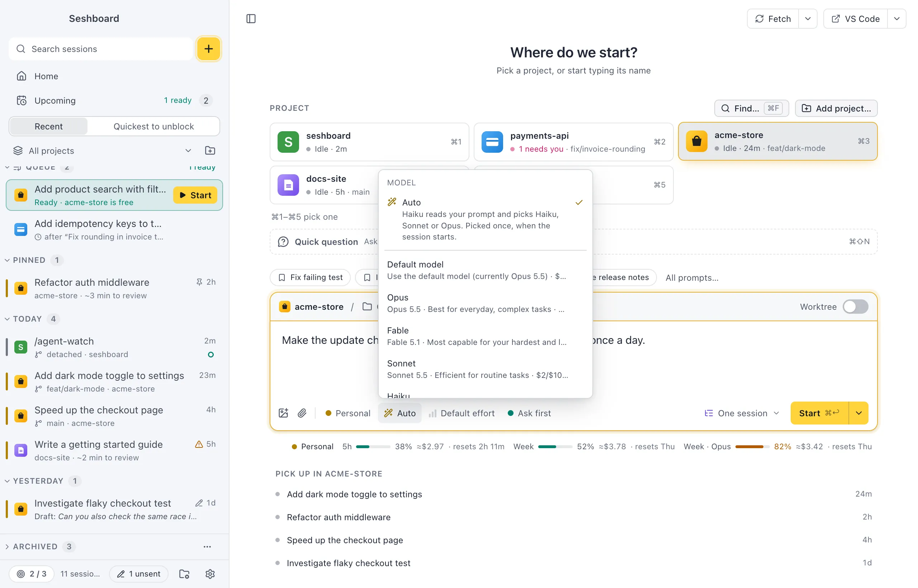Click the yellow plus new session button
The image size is (918, 588).
[208, 49]
